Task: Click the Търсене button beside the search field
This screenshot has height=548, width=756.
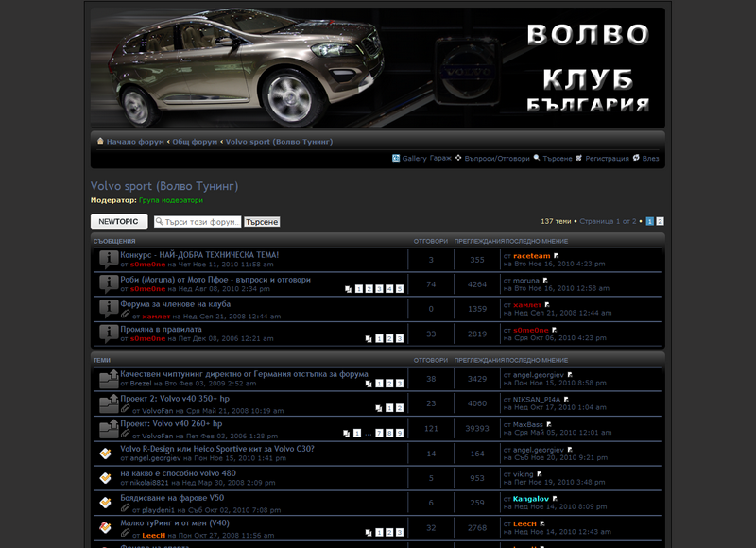Action: pos(262,222)
